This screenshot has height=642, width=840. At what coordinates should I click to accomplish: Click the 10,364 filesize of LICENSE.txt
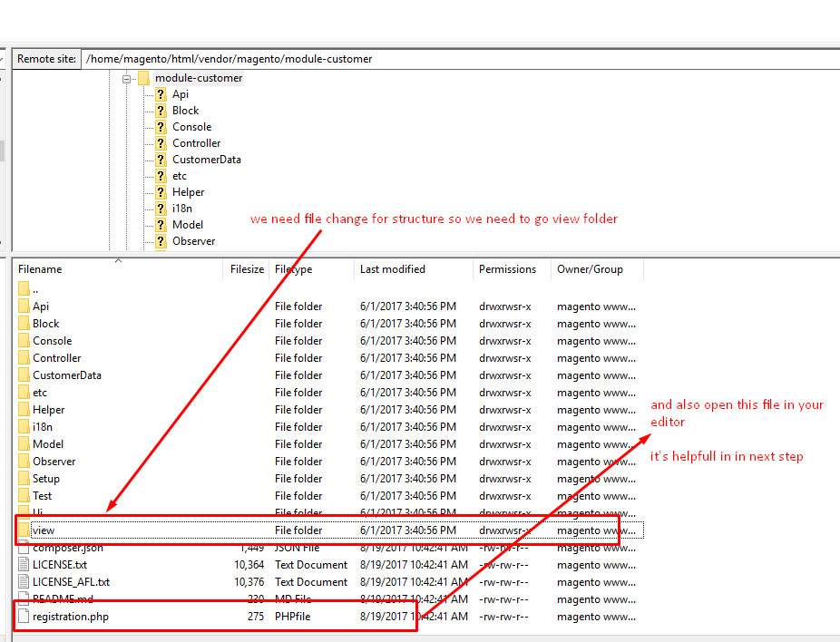pos(249,565)
